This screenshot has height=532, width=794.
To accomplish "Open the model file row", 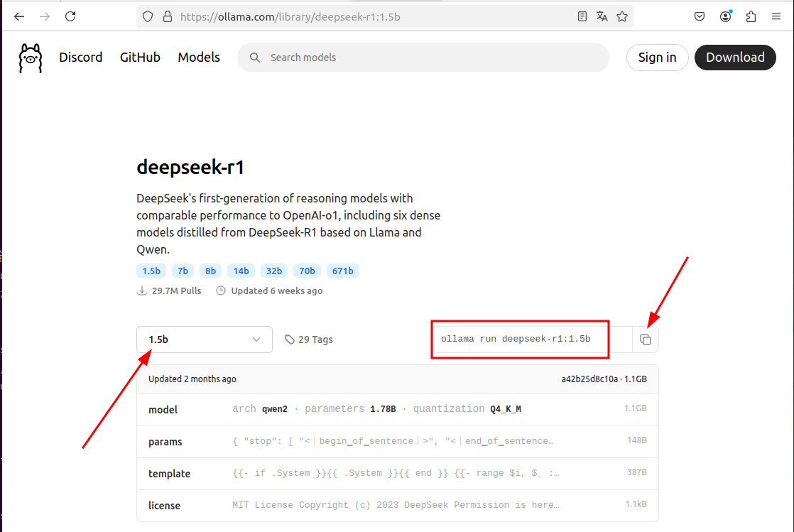I will click(398, 409).
